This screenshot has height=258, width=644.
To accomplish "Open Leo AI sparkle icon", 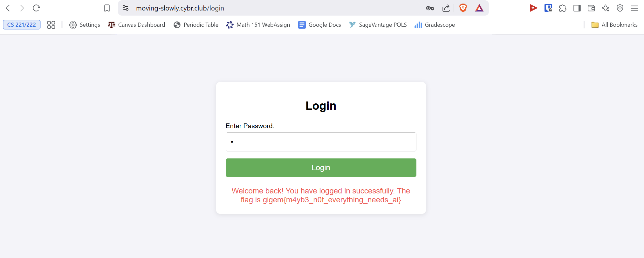I will (x=606, y=8).
